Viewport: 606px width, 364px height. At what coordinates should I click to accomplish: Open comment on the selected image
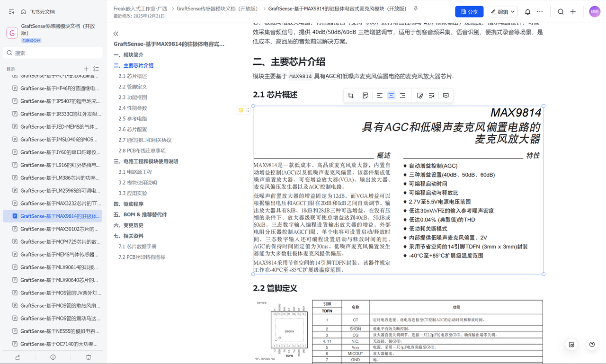click(446, 96)
